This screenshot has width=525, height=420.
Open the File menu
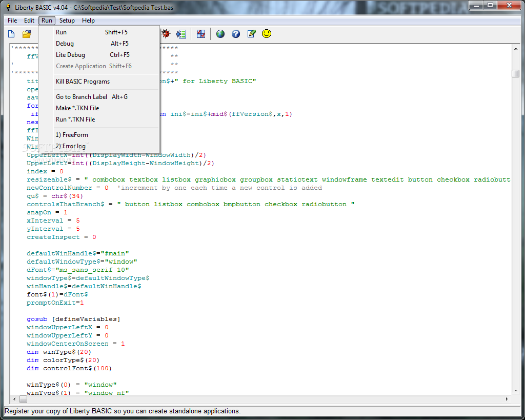[x=12, y=21]
